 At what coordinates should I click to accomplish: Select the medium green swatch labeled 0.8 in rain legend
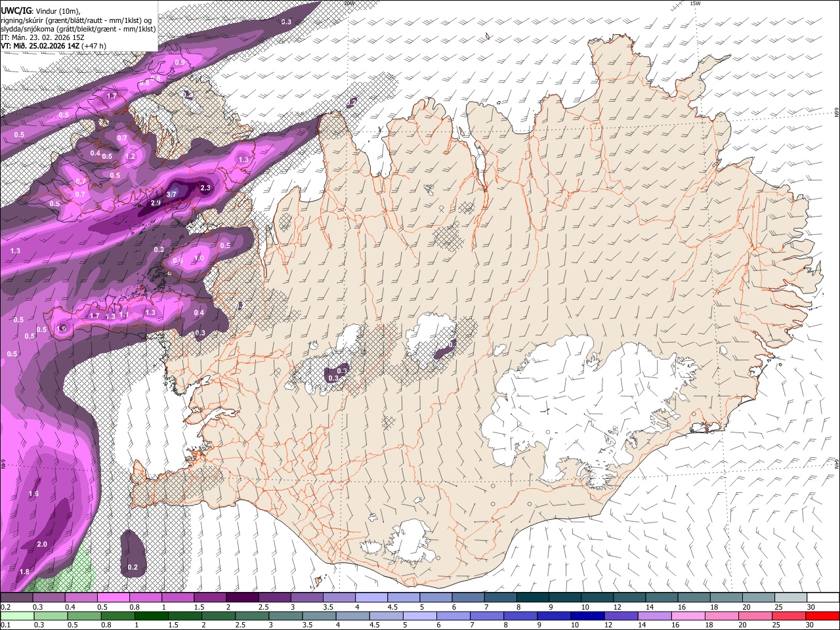click(117, 616)
